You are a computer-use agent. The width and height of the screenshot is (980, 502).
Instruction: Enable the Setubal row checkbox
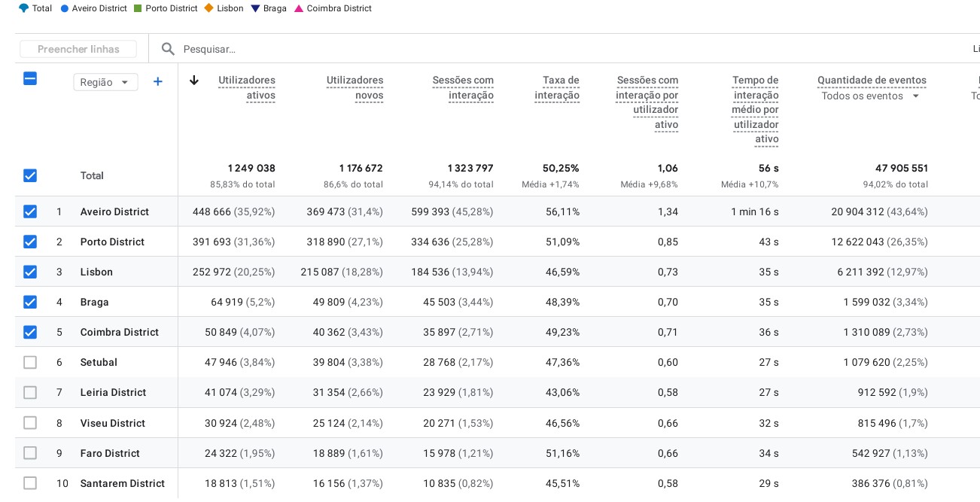coord(30,362)
